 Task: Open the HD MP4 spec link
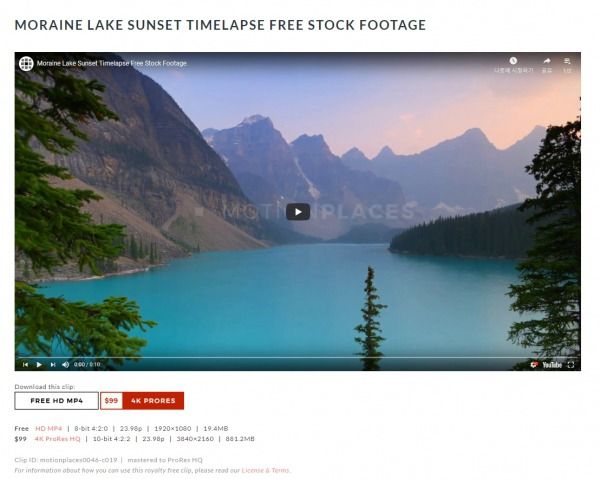(49, 428)
